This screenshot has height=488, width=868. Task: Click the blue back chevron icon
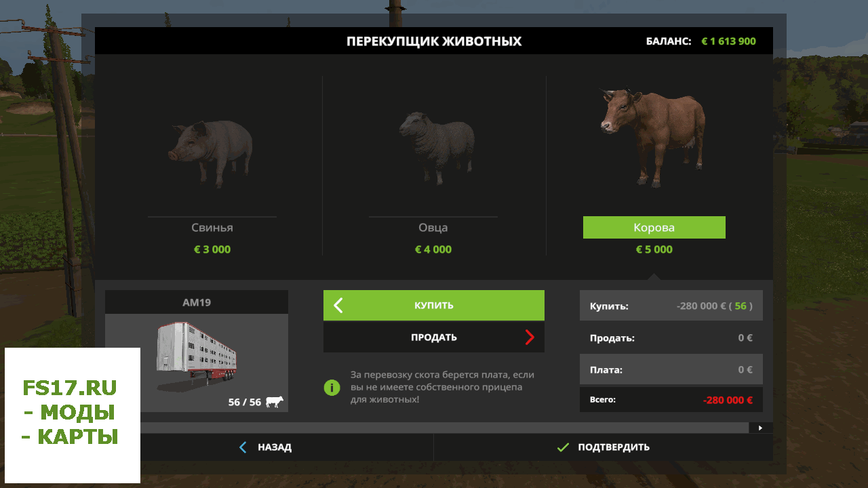(243, 447)
